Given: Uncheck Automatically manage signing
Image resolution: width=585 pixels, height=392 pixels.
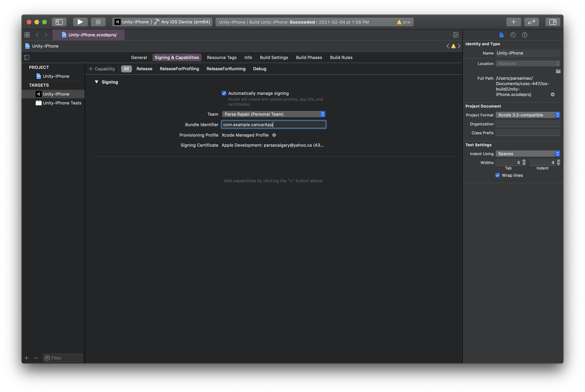Looking at the screenshot, I should click(224, 93).
